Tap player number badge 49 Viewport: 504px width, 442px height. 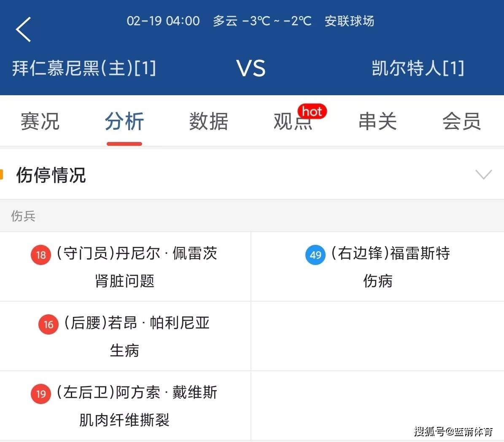tap(315, 255)
